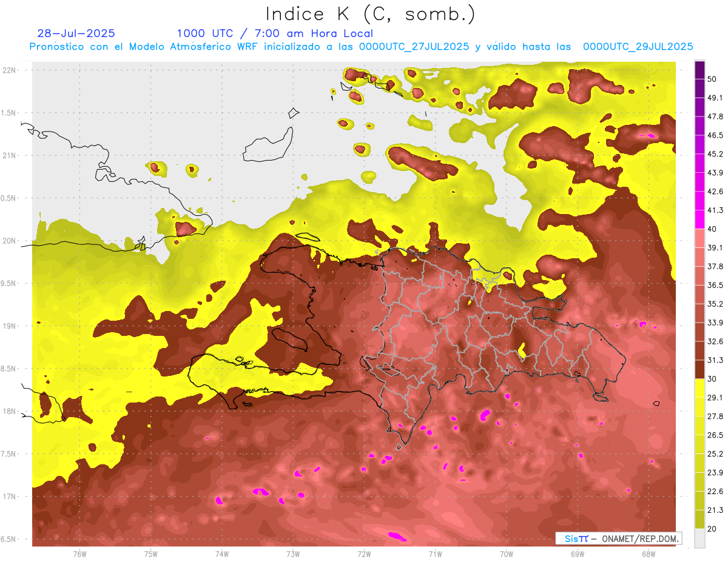The width and height of the screenshot is (728, 562).
Task: Click the '43.9' colorbar label
Action: pos(716,173)
